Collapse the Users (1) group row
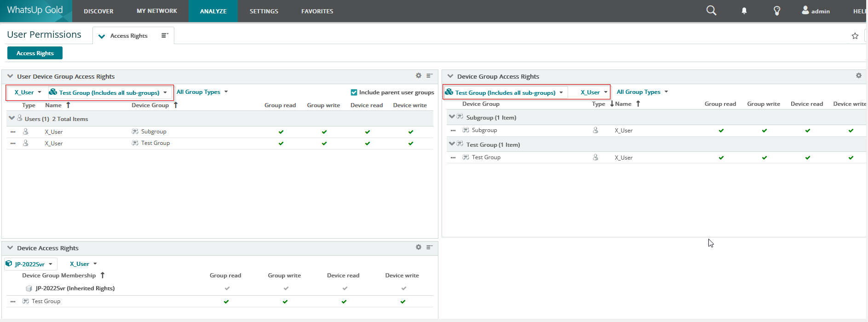The height and width of the screenshot is (322, 868). click(x=11, y=118)
